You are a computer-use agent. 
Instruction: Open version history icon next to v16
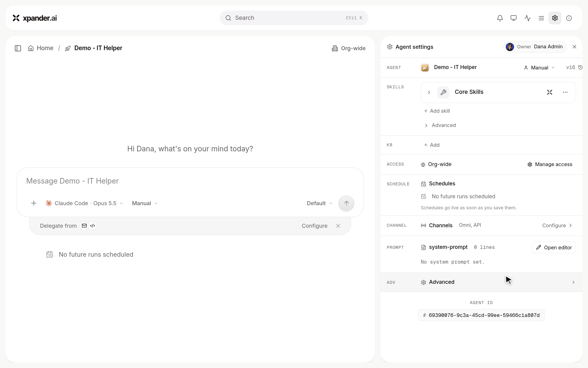[x=580, y=67]
